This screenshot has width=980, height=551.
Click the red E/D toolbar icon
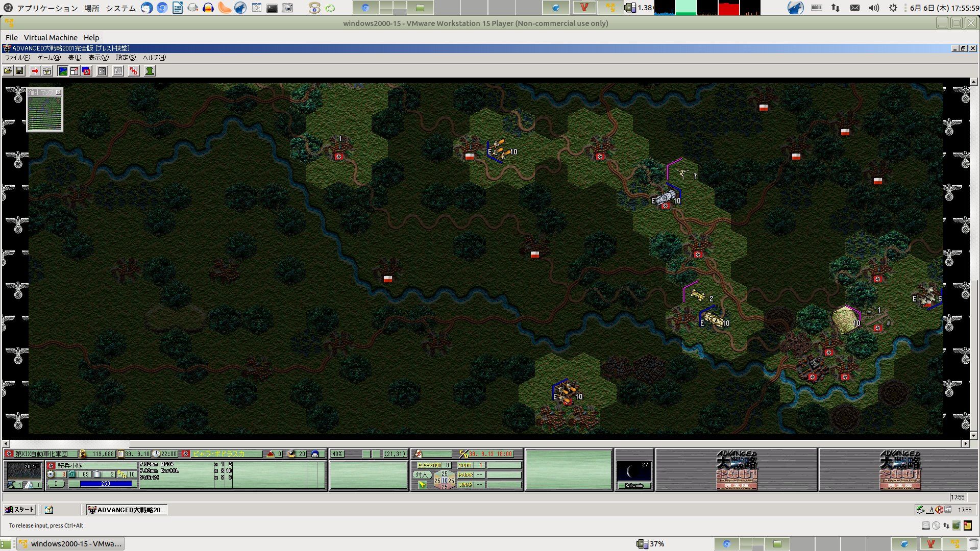coord(134,71)
